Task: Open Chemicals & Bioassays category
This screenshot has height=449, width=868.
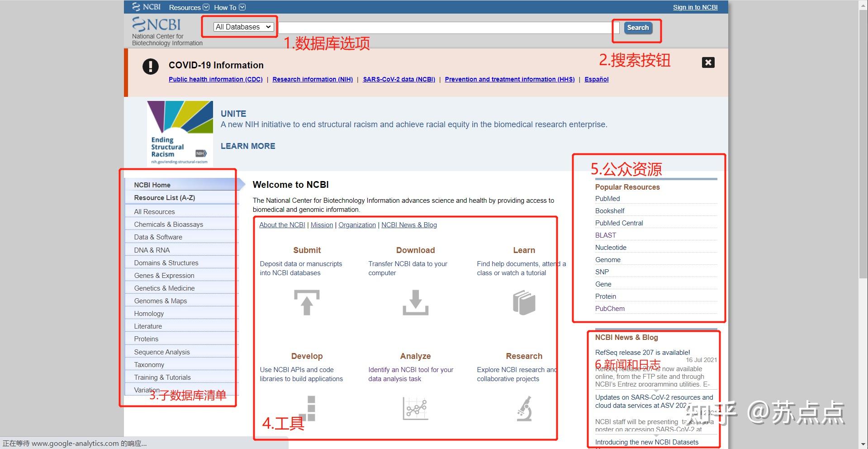Action: click(181, 224)
